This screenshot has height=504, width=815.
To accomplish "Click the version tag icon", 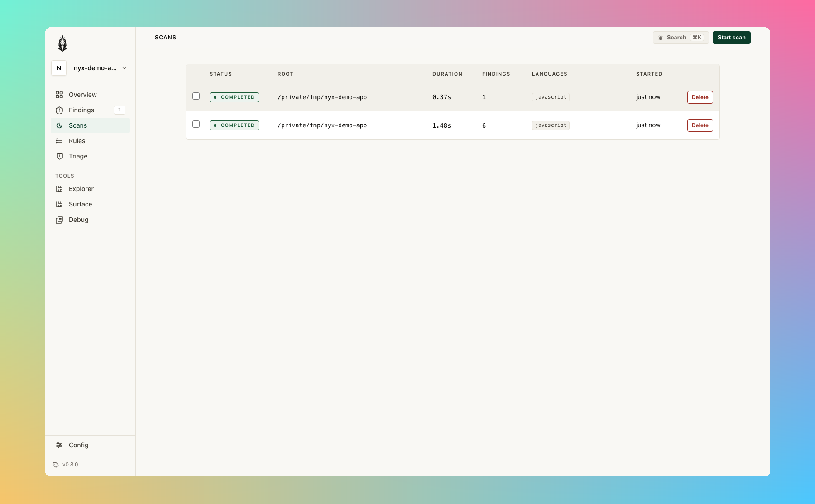I will pos(56,465).
